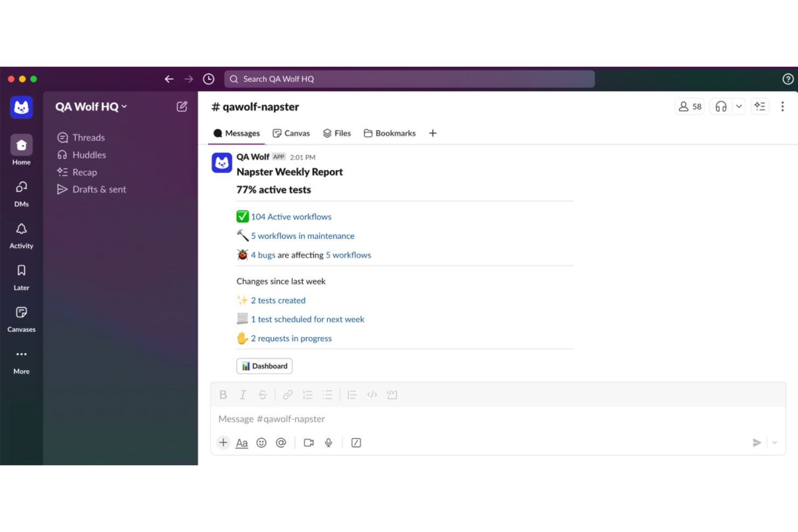Switch to the Bookmarks tab
This screenshot has width=798, height=532.
(x=395, y=133)
